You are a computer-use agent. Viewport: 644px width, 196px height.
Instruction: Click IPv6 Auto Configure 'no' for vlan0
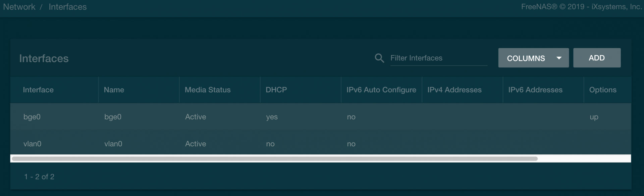[351, 144]
